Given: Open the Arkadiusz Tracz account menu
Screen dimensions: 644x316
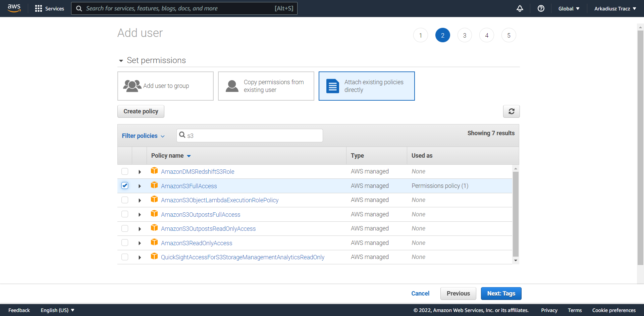Looking at the screenshot, I should tap(615, 9).
